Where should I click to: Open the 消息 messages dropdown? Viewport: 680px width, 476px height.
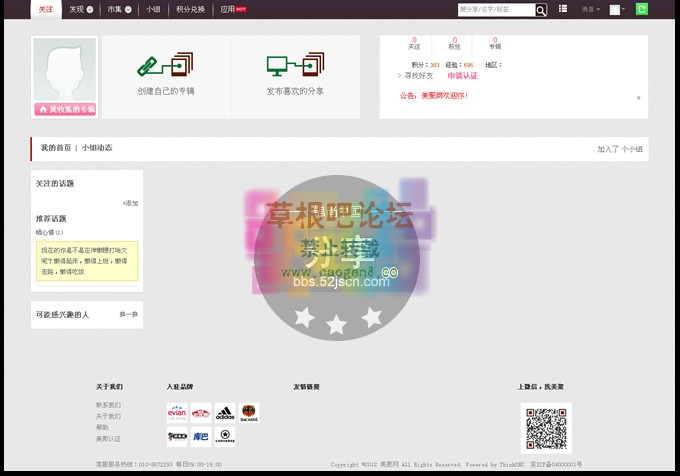(591, 10)
